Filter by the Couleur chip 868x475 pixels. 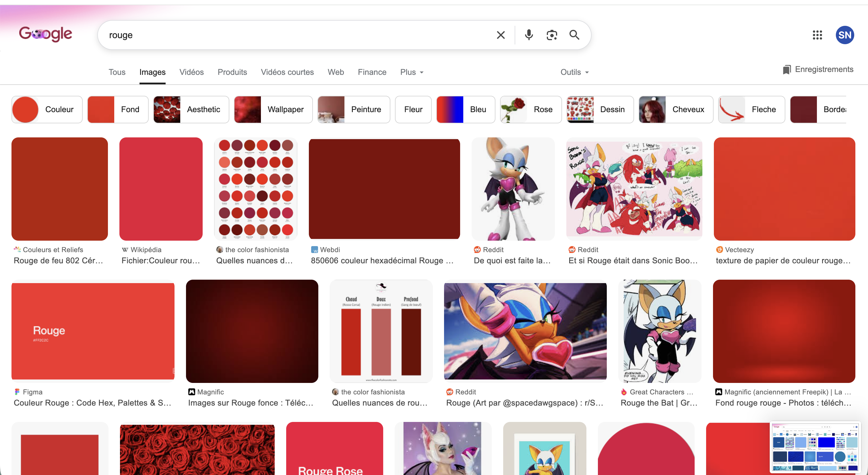click(x=47, y=109)
